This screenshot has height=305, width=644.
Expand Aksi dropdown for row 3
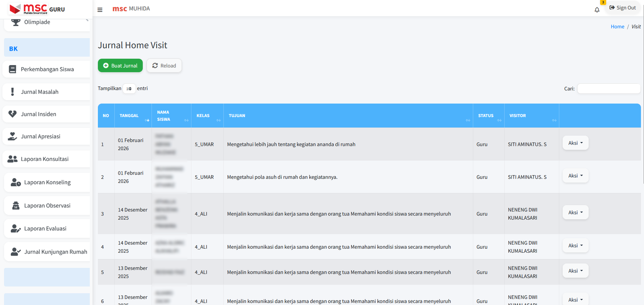[x=575, y=212]
